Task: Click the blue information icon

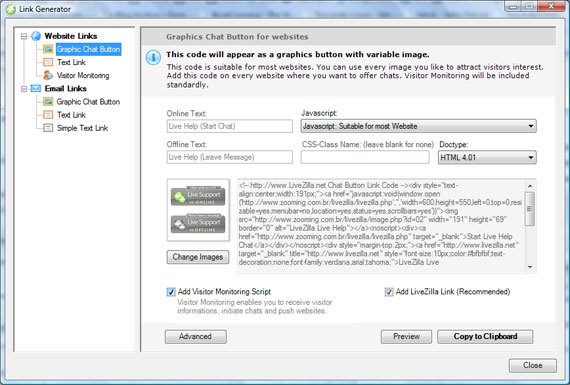Action: tap(153, 58)
